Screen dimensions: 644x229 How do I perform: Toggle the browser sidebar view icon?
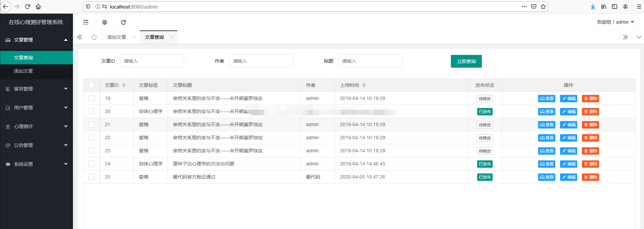[x=614, y=7]
